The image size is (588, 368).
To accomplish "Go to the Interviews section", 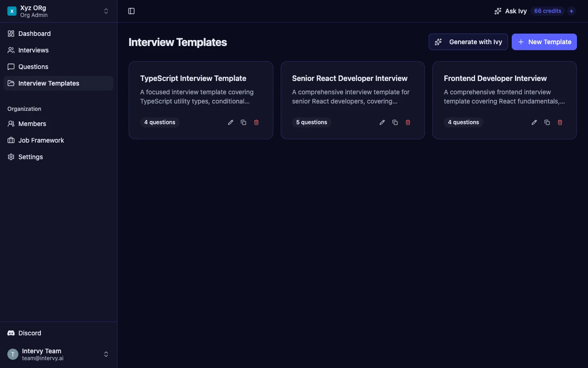I will coord(33,50).
